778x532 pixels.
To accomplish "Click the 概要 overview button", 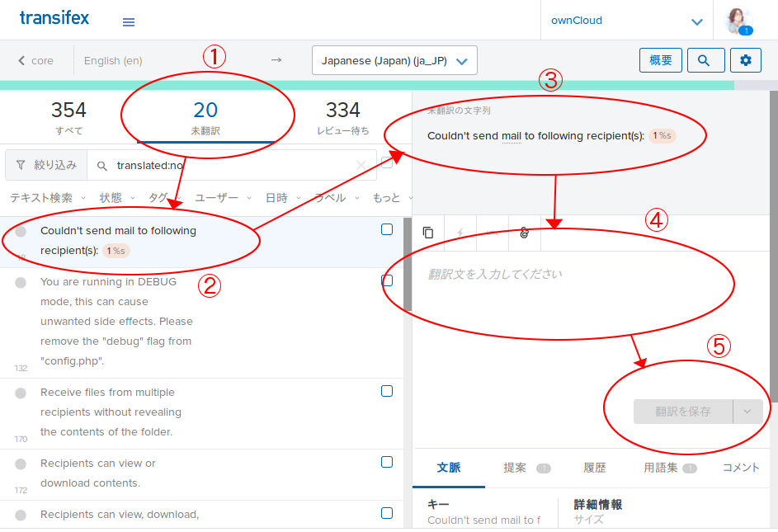I will pos(661,60).
